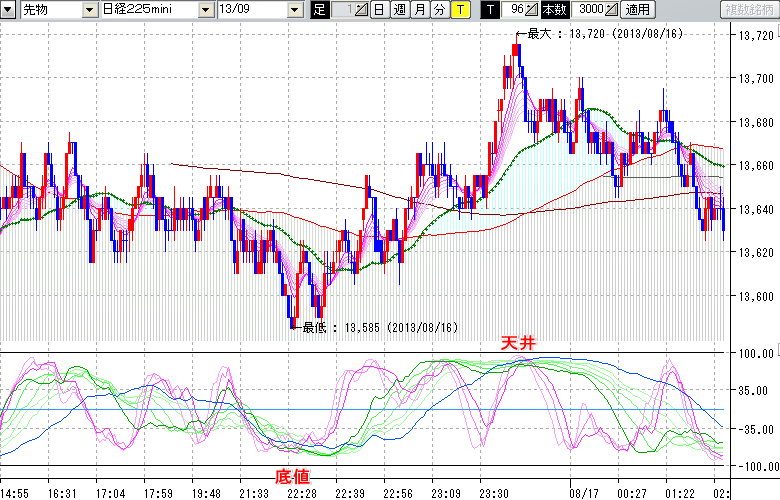780x500 pixels.
Task: Switch chart to weekly (週) timeframe
Action: pyautogui.click(x=399, y=10)
